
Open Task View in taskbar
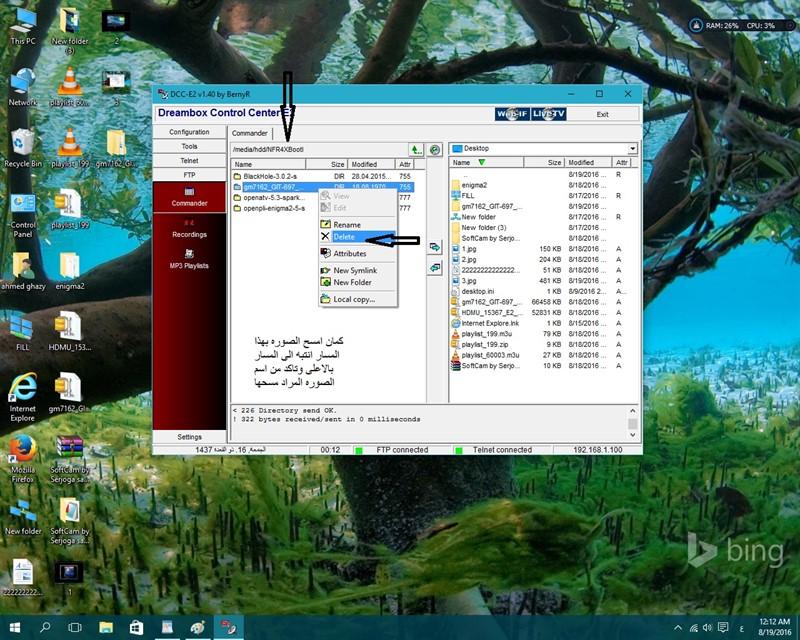tap(75, 628)
